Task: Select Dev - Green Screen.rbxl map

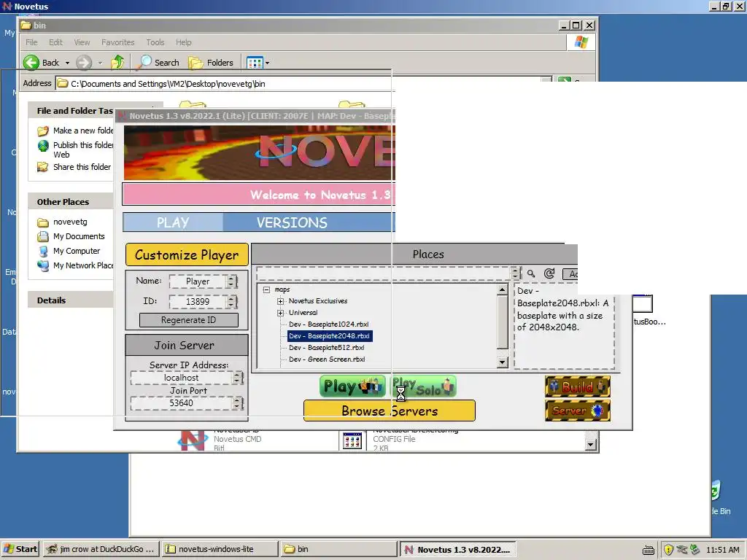Action: point(327,359)
